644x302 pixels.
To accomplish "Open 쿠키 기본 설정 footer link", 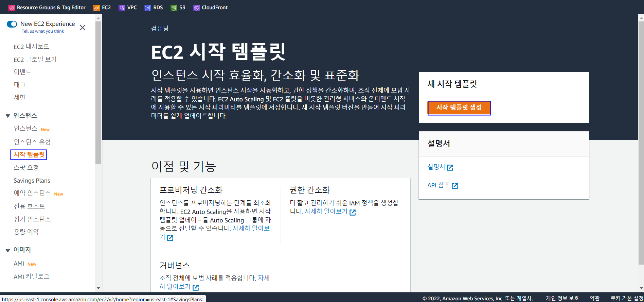I will pyautogui.click(x=627, y=298).
